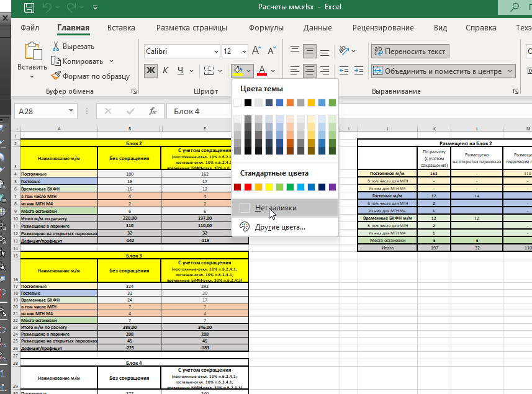Image resolution: width=532 pixels, height=394 pixels.
Task: Click the insert function fx icon
Action: (x=153, y=111)
